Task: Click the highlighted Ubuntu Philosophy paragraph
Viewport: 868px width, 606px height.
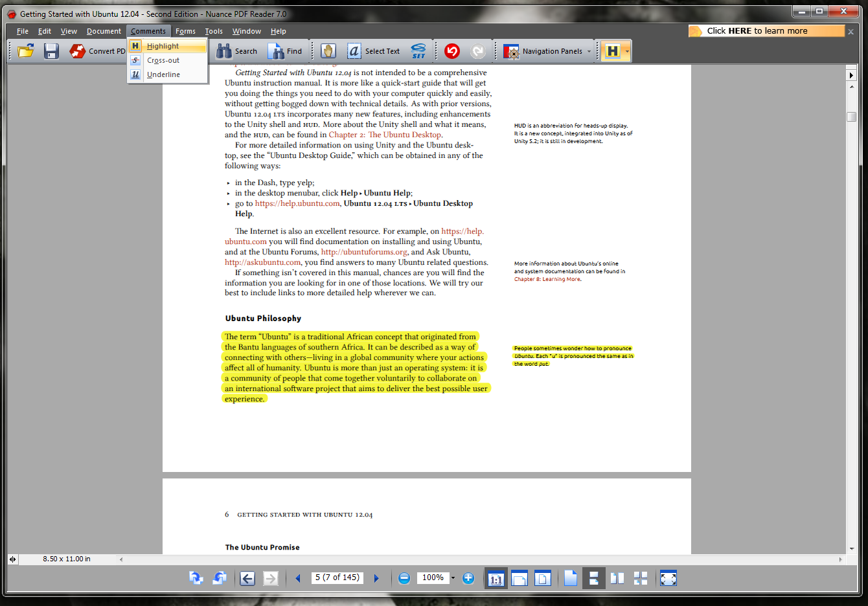Action: (x=355, y=368)
